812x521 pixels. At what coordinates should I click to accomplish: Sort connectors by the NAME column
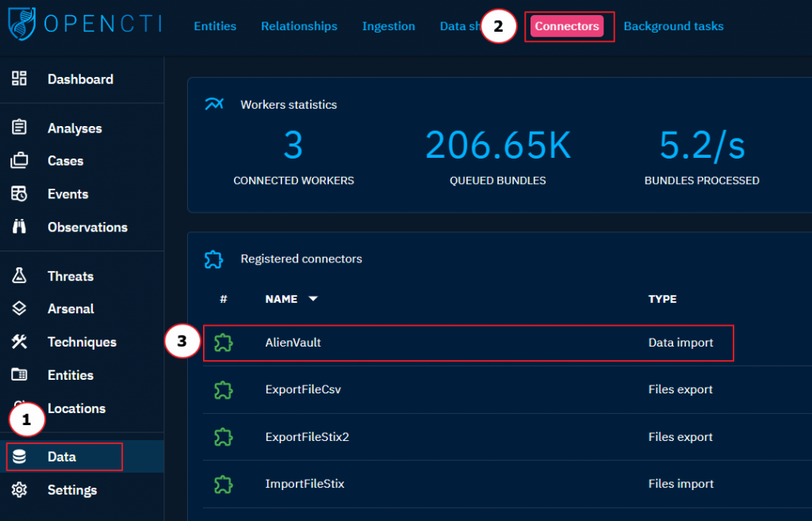pos(282,299)
